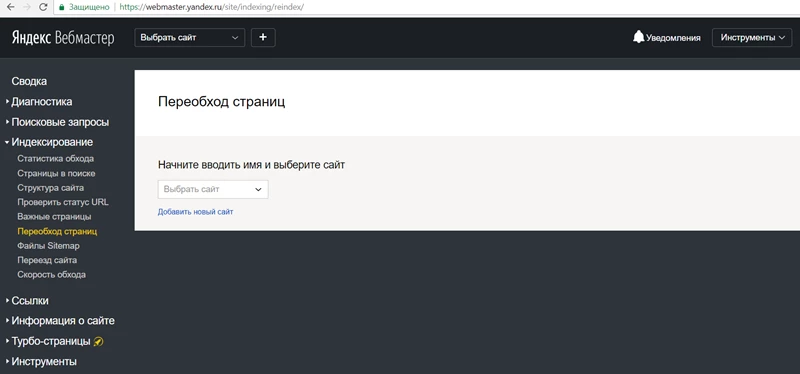Image resolution: width=800 pixels, height=374 pixels.
Task: Expand Турбо-страницы section
Action: [x=51, y=341]
